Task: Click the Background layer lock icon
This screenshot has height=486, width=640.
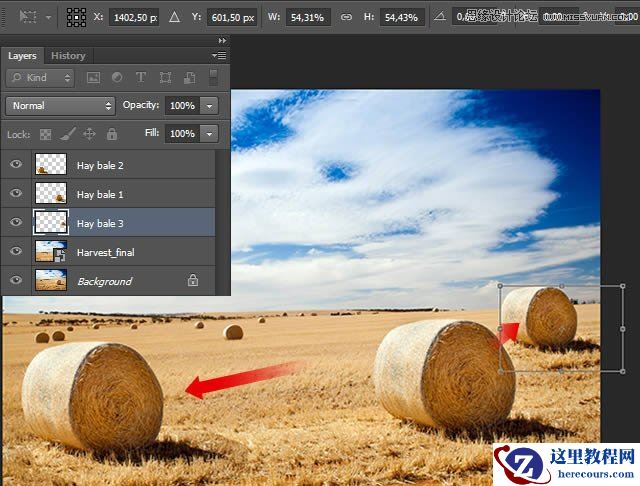Action: (x=193, y=280)
